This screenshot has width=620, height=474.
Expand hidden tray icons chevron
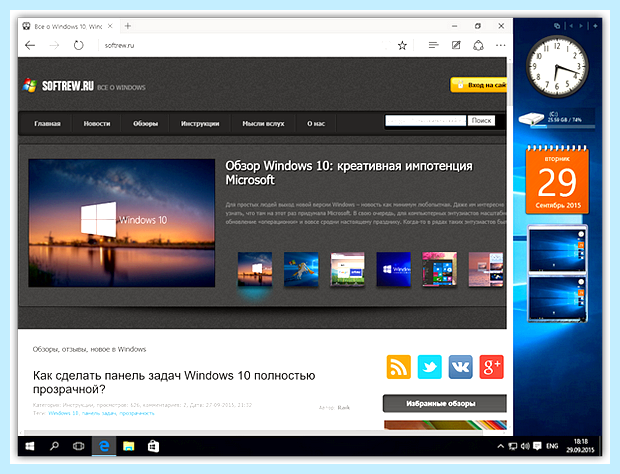(501, 446)
